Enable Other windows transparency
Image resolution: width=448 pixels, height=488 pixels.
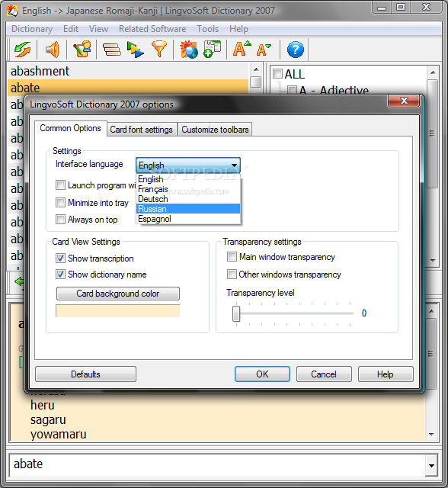(232, 274)
